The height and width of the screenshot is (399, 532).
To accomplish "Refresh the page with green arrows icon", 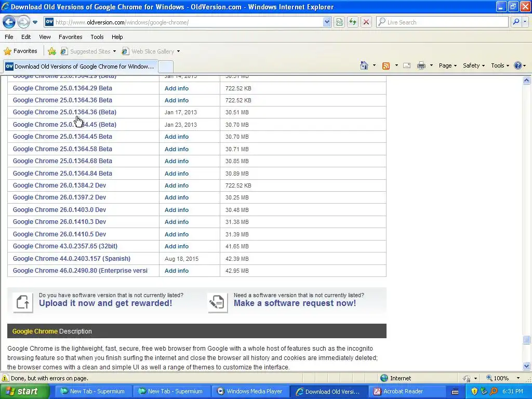I will tap(353, 22).
